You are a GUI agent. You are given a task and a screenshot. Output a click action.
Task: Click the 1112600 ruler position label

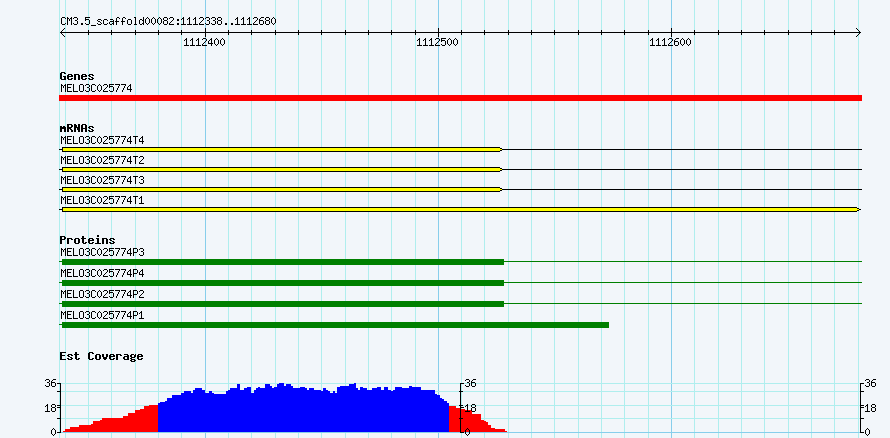pyautogui.click(x=671, y=42)
